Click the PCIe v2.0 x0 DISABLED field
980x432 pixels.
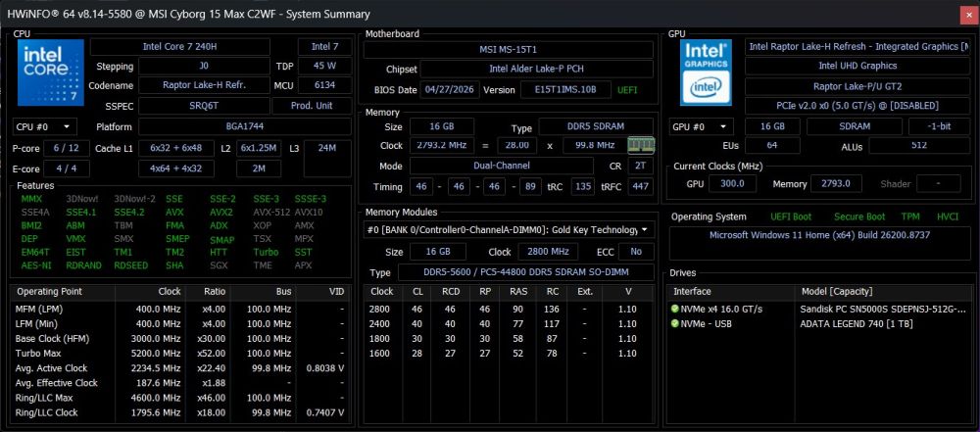coord(857,106)
